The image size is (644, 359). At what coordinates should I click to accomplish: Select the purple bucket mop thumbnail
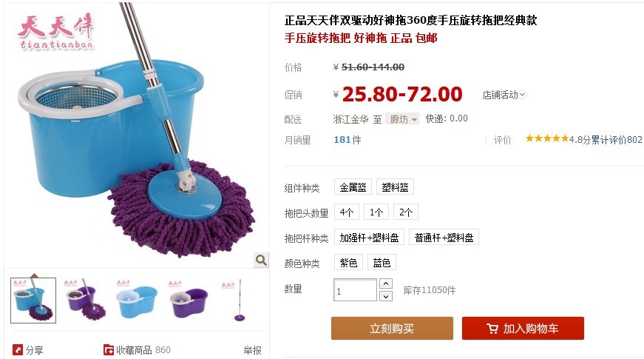(85, 301)
